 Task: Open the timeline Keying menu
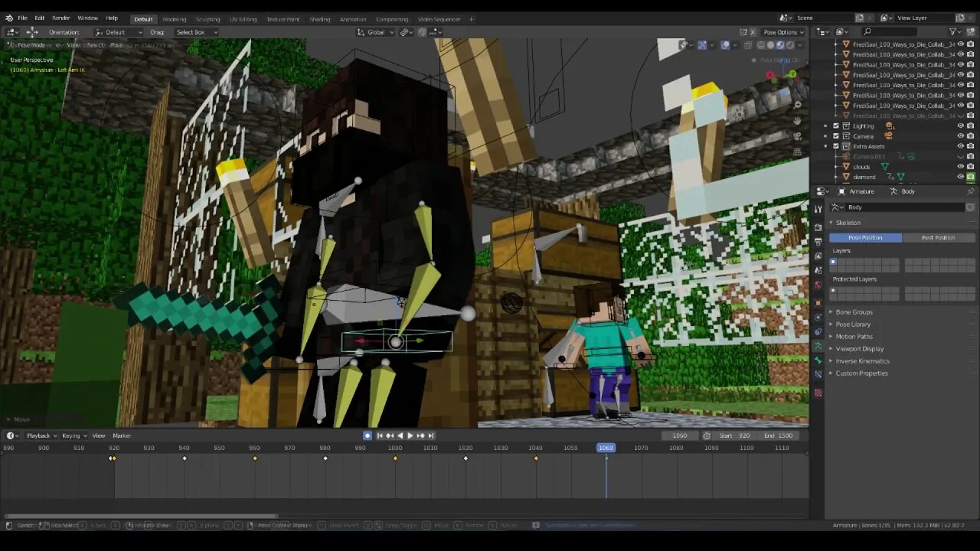pos(73,435)
